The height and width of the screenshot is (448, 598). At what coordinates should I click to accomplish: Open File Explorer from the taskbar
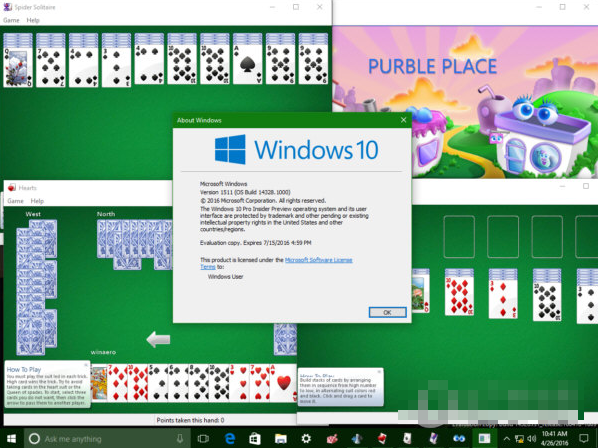280,438
